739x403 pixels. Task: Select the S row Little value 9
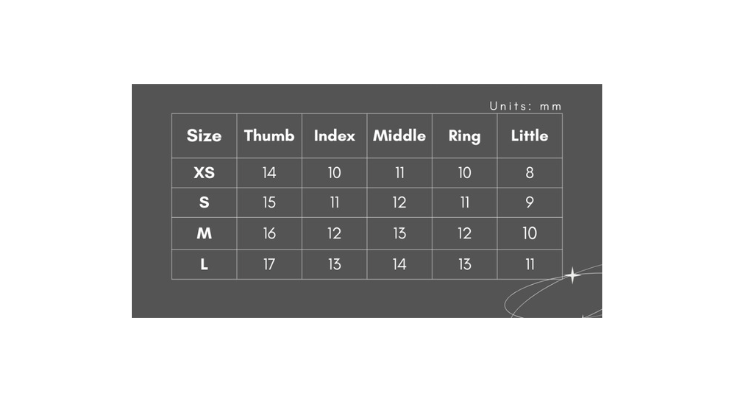[529, 203]
